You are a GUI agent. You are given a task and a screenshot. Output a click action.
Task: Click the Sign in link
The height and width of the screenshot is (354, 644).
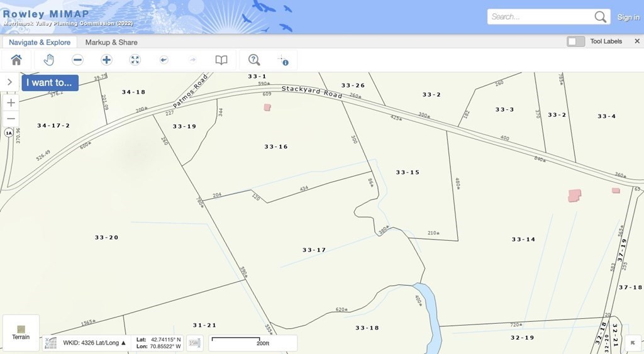point(628,17)
